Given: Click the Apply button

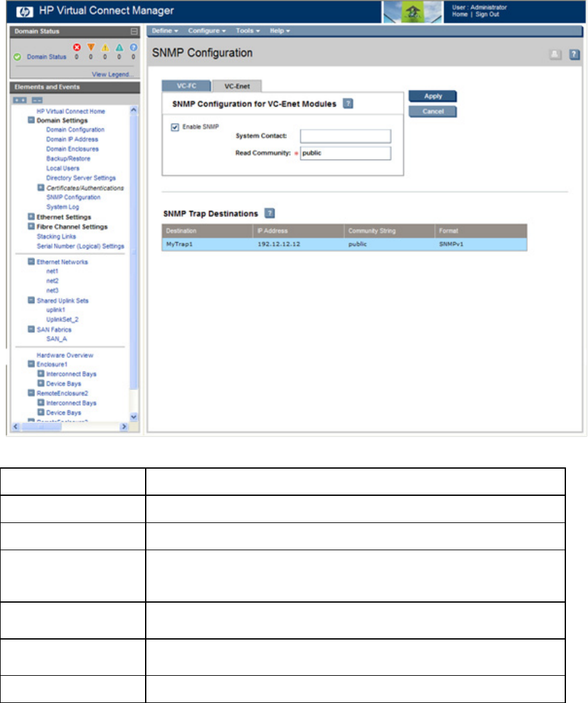Looking at the screenshot, I should [x=433, y=96].
